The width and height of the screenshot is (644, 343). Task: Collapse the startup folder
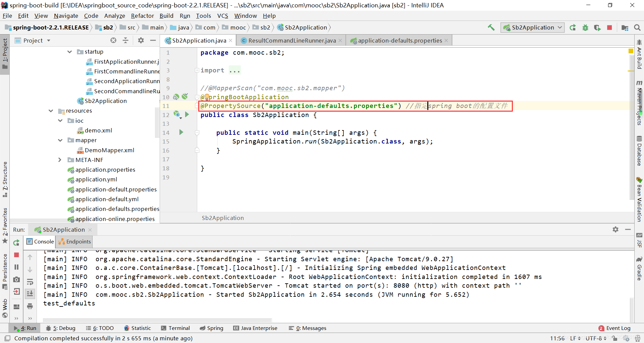point(70,52)
